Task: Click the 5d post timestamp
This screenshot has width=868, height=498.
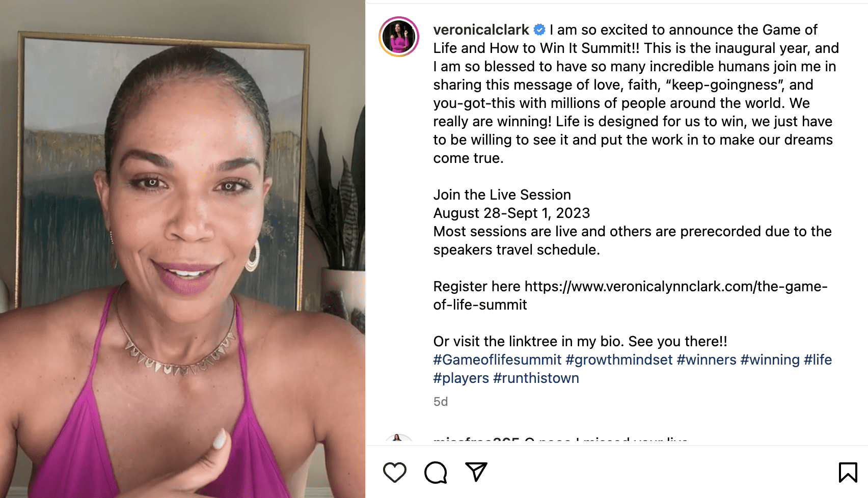Action: pos(441,402)
